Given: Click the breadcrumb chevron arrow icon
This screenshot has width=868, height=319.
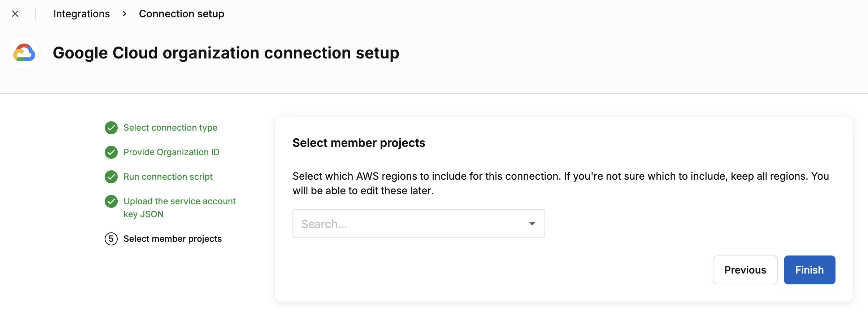Looking at the screenshot, I should 125,14.
